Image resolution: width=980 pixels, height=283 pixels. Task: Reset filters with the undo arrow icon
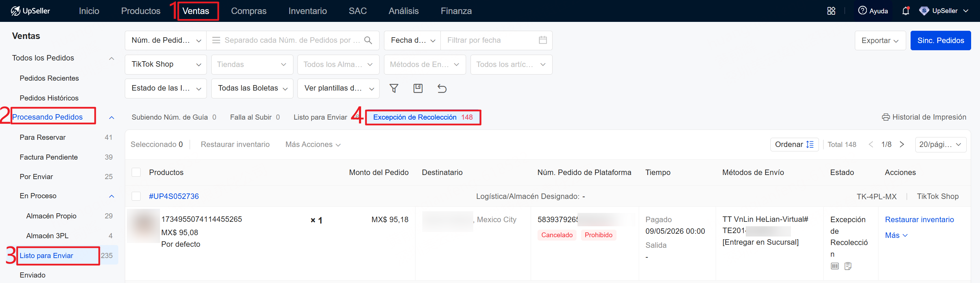tap(442, 88)
